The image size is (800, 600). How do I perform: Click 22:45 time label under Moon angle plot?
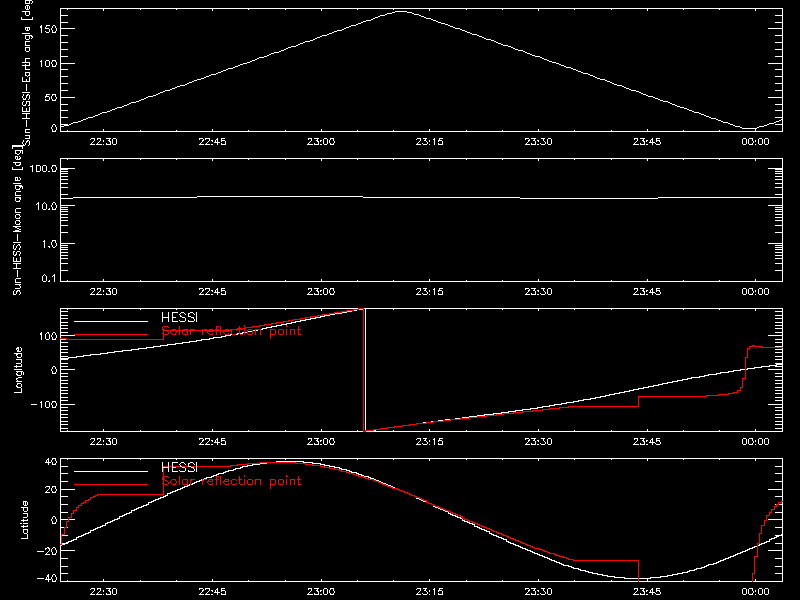pyautogui.click(x=212, y=292)
